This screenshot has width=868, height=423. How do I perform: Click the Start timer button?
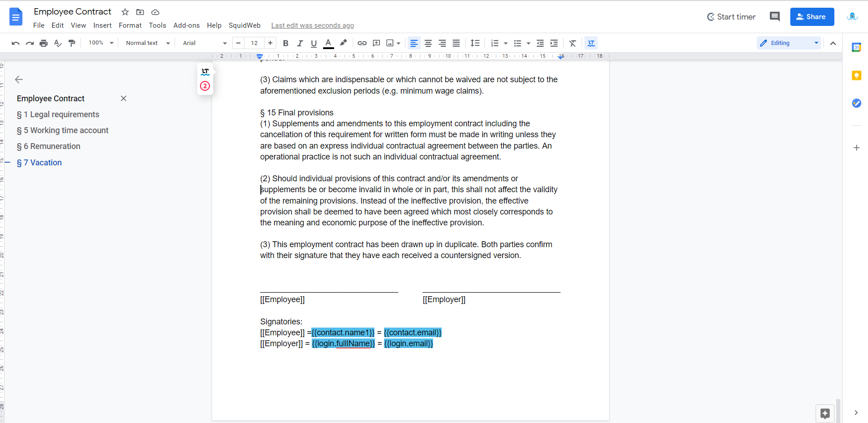click(x=731, y=17)
